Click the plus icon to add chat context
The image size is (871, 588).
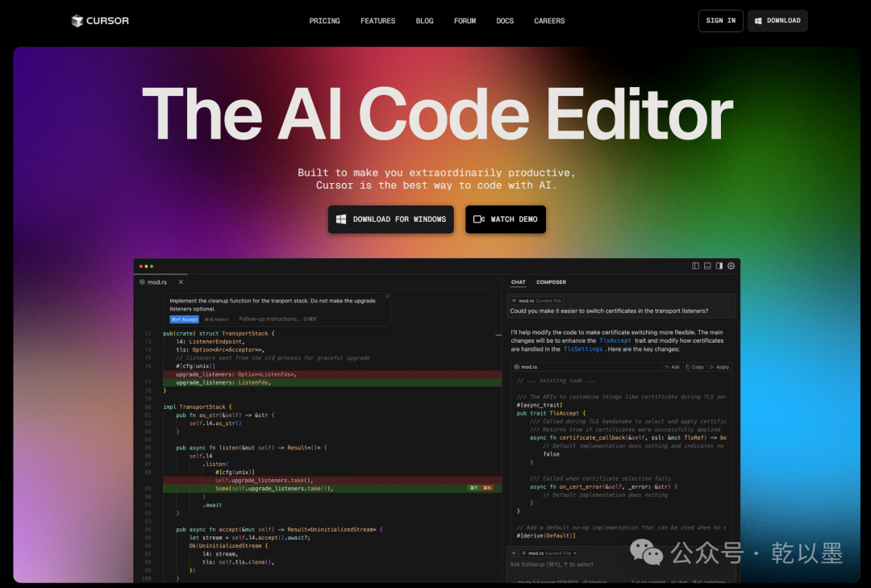(514, 553)
